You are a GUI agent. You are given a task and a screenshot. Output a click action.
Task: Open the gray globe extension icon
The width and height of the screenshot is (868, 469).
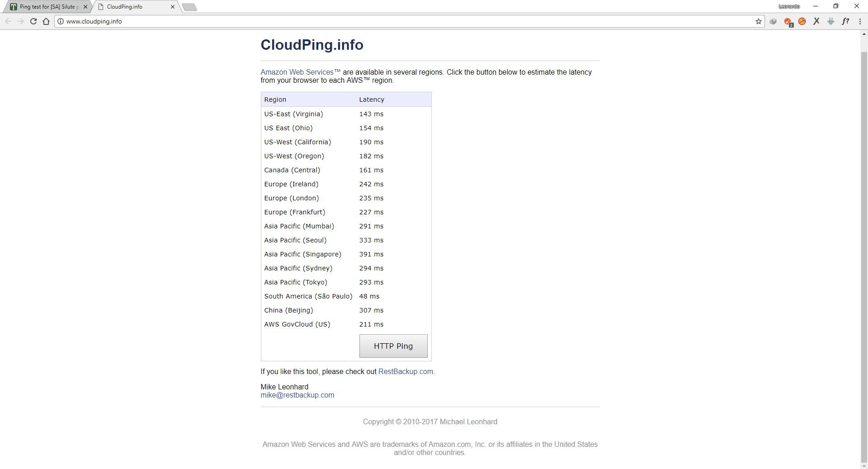point(773,21)
